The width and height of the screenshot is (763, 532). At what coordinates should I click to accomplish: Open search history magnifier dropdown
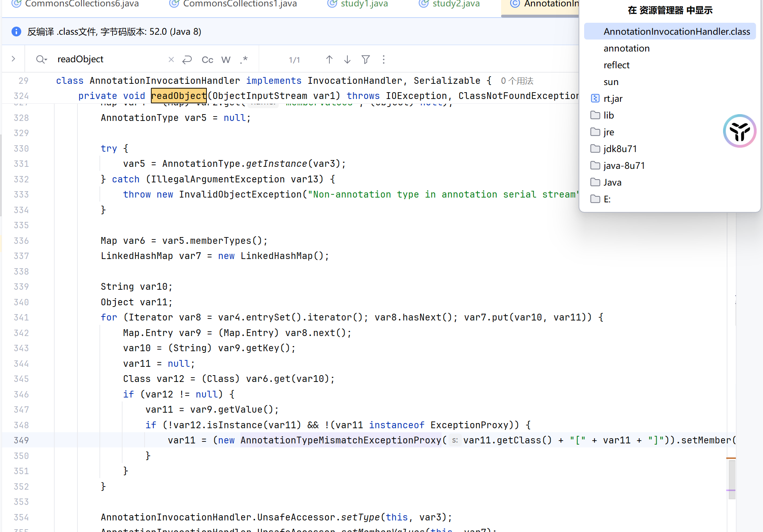click(x=42, y=59)
